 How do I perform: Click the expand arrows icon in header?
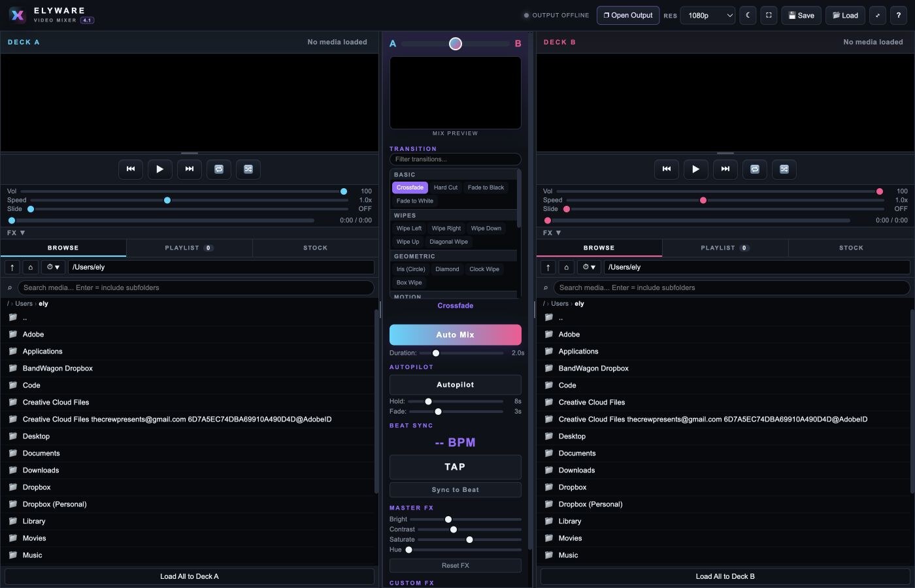point(878,15)
